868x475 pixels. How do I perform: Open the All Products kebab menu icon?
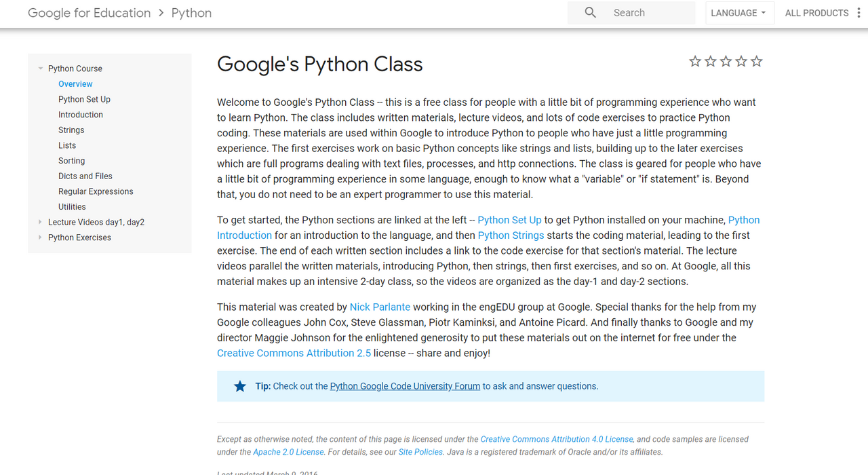click(x=859, y=13)
